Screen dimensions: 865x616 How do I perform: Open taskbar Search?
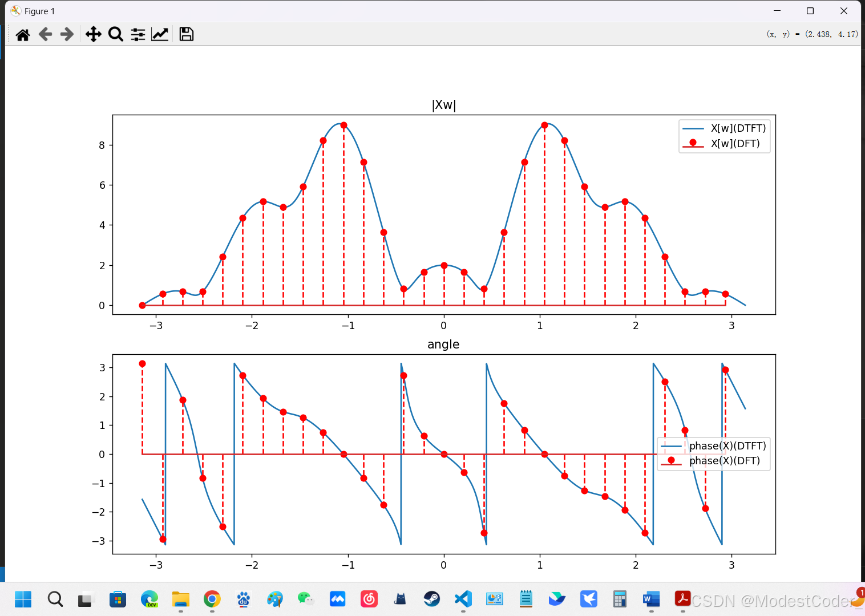pyautogui.click(x=55, y=599)
